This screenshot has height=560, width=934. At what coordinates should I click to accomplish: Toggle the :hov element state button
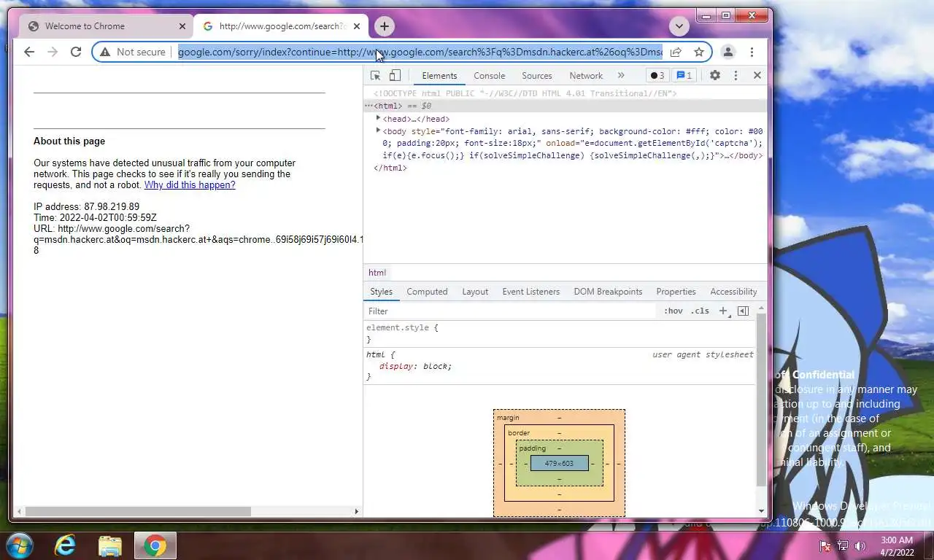click(x=674, y=311)
